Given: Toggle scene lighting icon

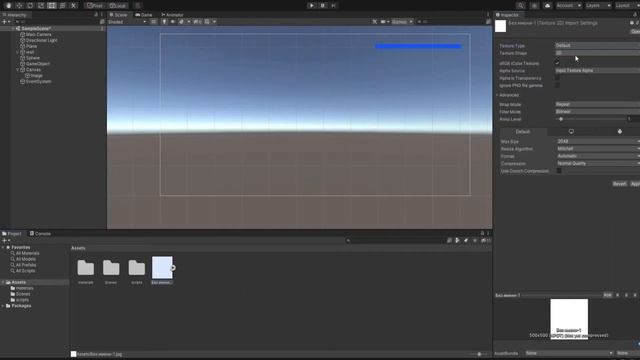Looking at the screenshot, I should (x=164, y=22).
